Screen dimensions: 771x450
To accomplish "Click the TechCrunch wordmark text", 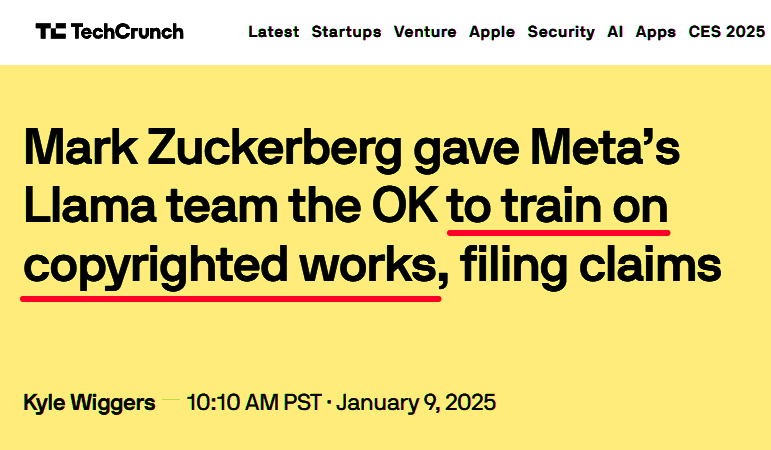I will tap(127, 31).
